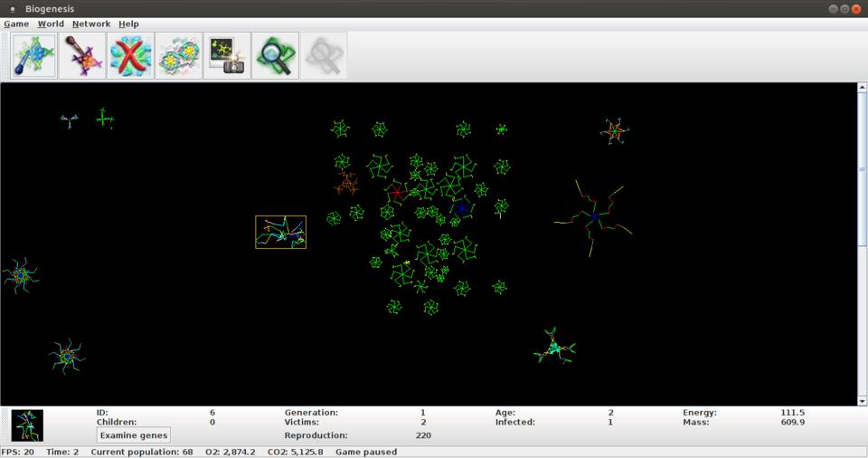The height and width of the screenshot is (458, 868).
Task: Click the greyed-out magnifying glass icon
Action: [323, 56]
